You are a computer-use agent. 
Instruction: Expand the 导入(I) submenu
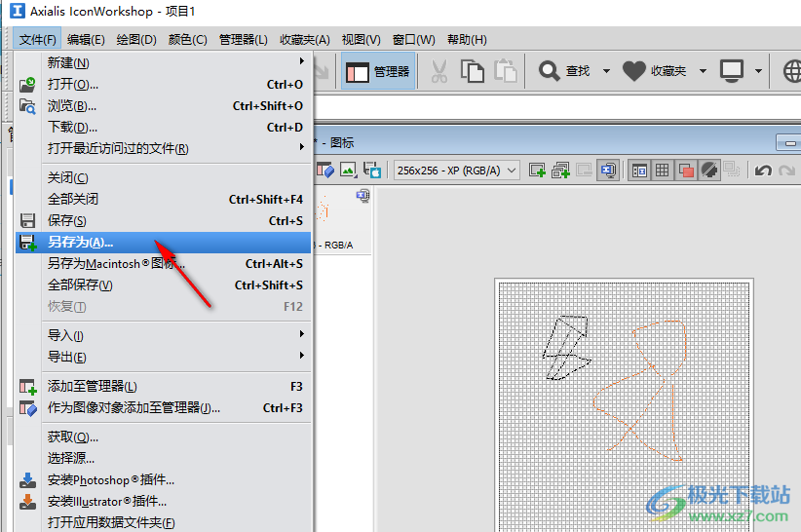[163, 335]
